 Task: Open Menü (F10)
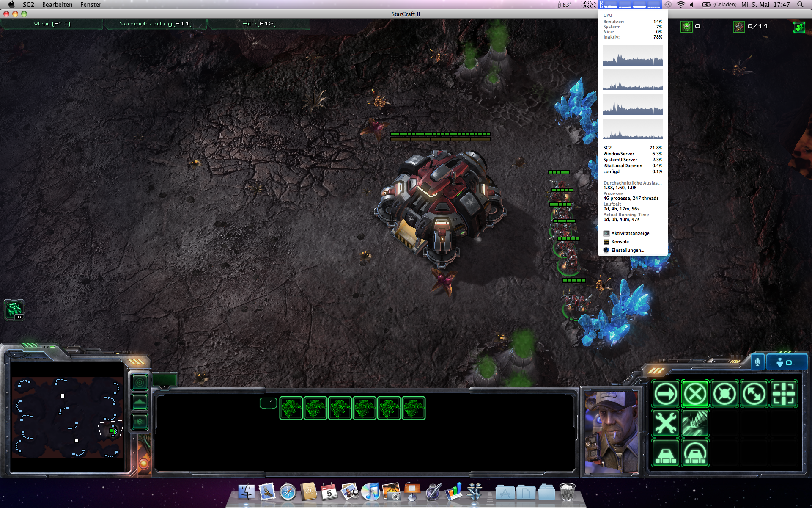(51, 24)
